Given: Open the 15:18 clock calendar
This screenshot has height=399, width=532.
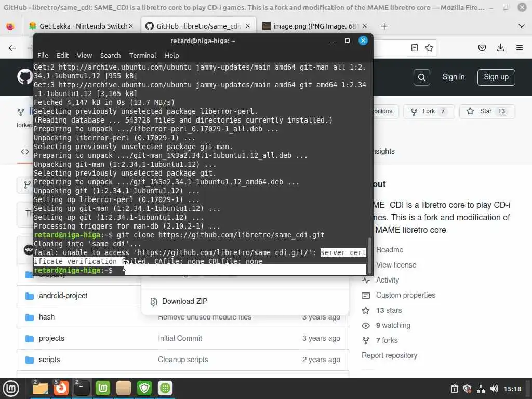Looking at the screenshot, I should pyautogui.click(x=512, y=389).
